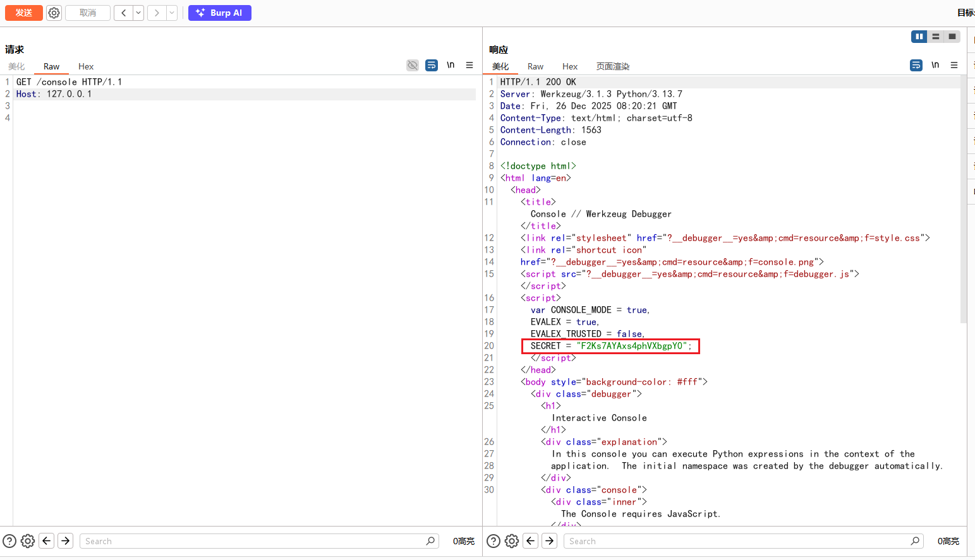This screenshot has height=560, width=975.
Task: Expand the next-history dropdown arrow
Action: click(x=172, y=13)
